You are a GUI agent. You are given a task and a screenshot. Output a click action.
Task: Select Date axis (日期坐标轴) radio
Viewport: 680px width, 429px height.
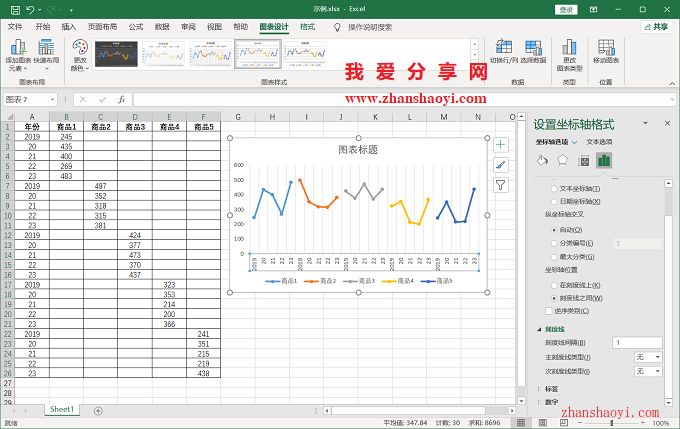point(554,201)
